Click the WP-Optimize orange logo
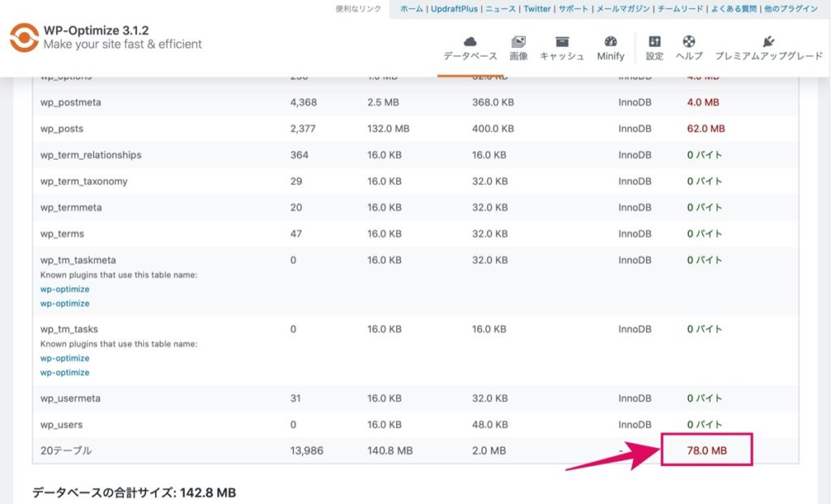Image resolution: width=831 pixels, height=504 pixels. [24, 37]
